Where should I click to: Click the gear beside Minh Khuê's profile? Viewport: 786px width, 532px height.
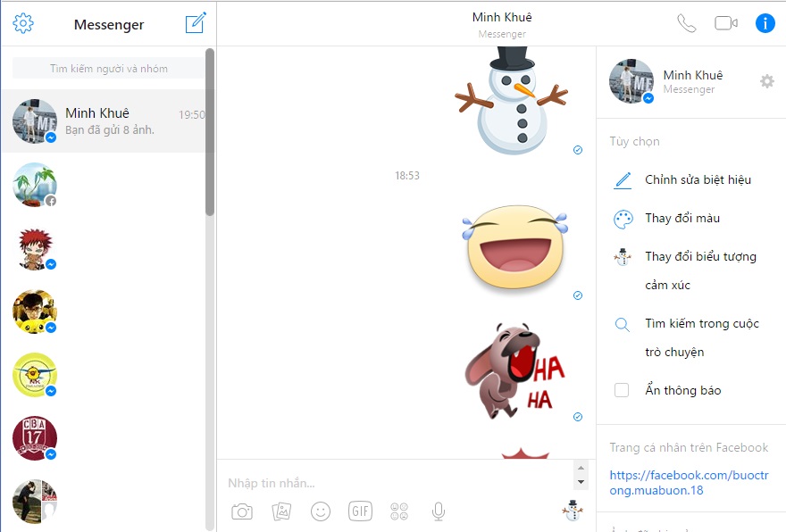(766, 81)
